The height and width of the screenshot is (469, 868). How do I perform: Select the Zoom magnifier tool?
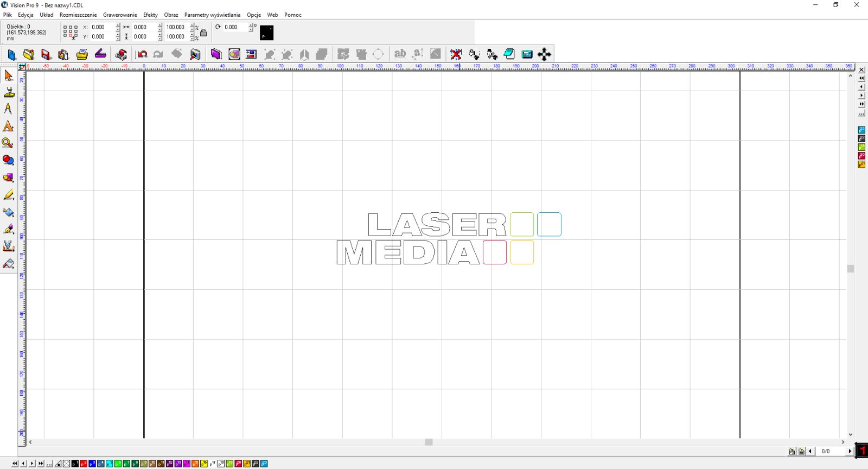click(8, 143)
